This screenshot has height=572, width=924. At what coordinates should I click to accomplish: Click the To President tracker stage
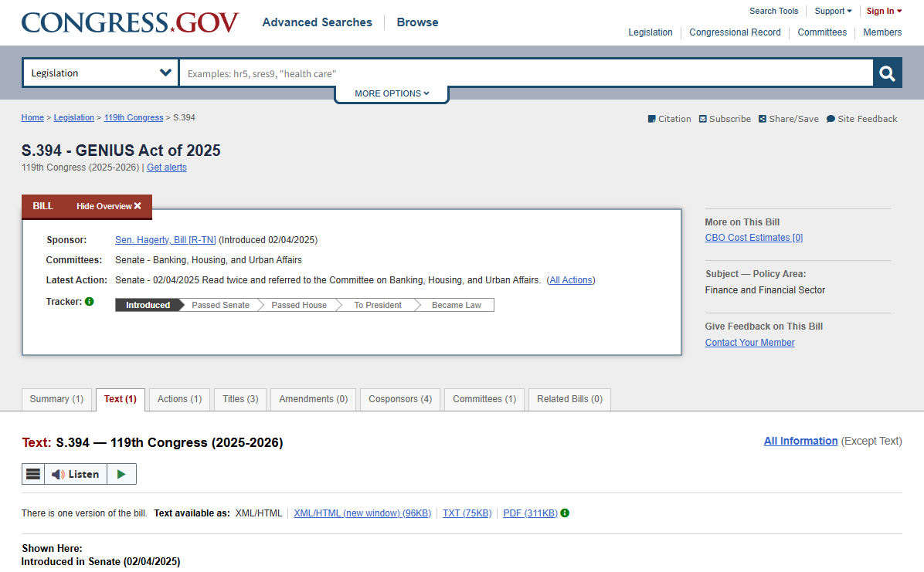coord(378,305)
